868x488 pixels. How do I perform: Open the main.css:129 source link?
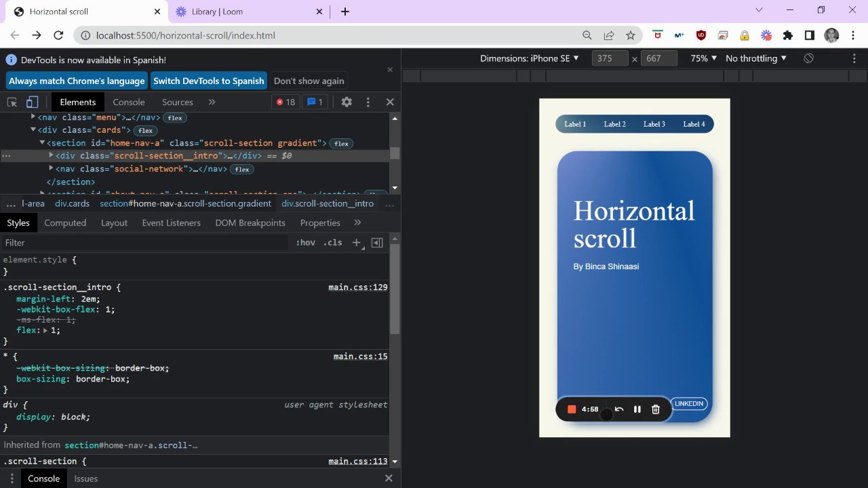coord(357,287)
